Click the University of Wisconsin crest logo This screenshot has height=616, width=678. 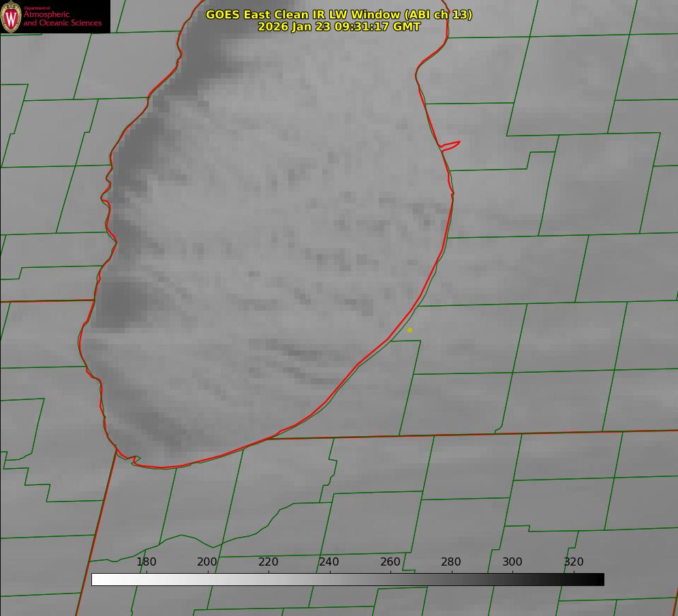pyautogui.click(x=11, y=16)
